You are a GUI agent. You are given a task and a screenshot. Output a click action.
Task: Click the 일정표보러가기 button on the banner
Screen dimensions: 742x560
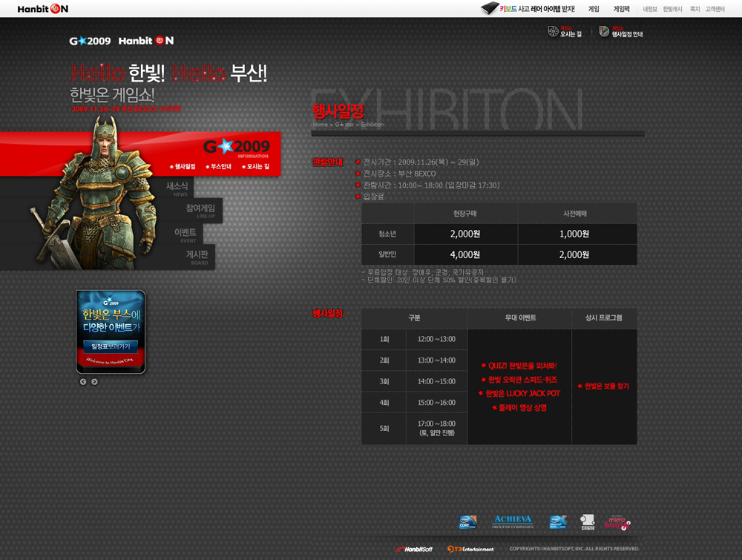click(111, 346)
